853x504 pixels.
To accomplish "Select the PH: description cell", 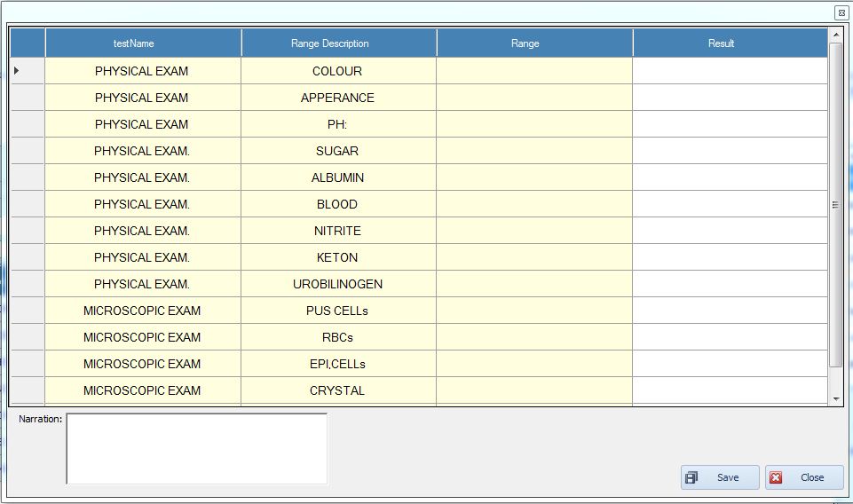I will click(339, 124).
